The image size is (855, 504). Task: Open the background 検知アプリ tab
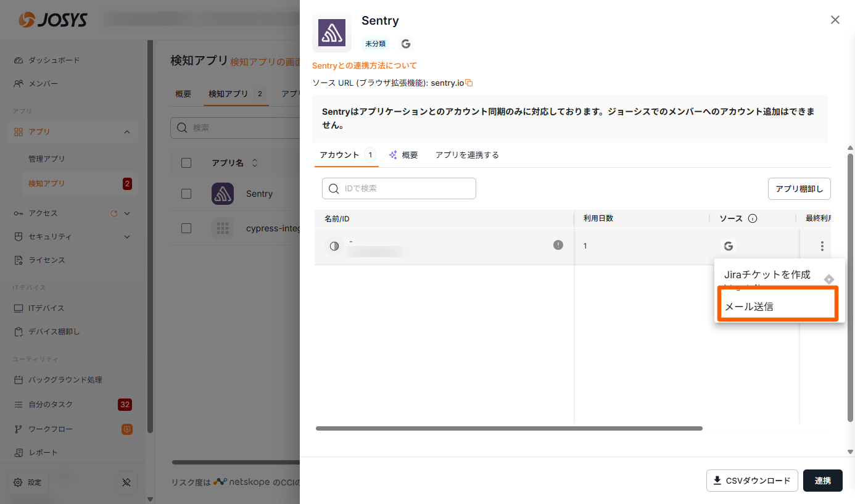click(236, 94)
